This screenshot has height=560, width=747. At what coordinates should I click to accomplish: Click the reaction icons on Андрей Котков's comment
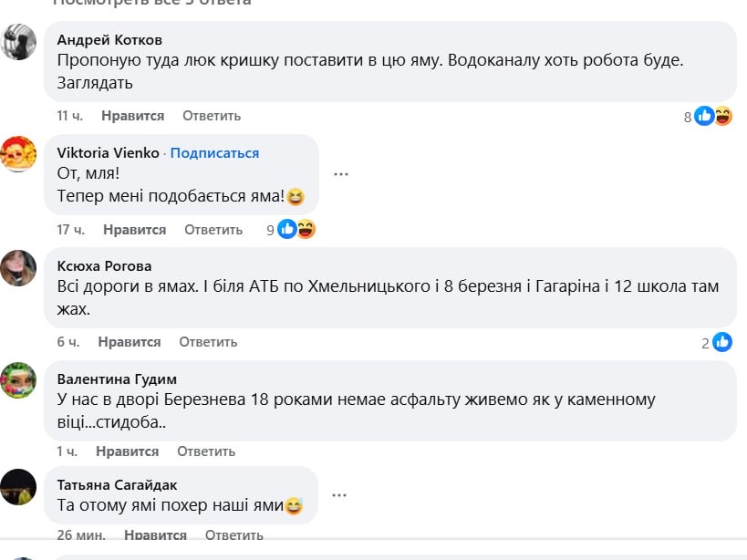tap(713, 116)
